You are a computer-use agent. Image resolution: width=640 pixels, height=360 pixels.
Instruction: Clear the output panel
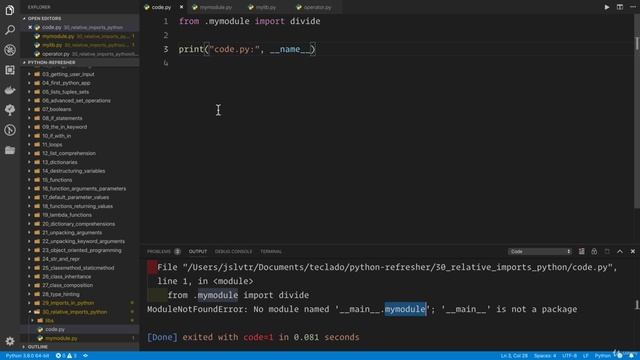pyautogui.click(x=581, y=251)
